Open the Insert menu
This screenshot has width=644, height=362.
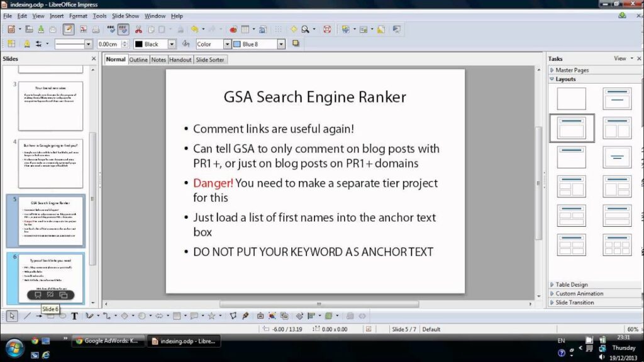[57, 16]
